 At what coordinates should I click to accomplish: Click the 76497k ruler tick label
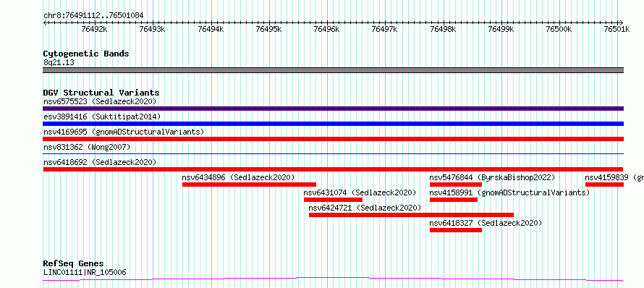[385, 29]
